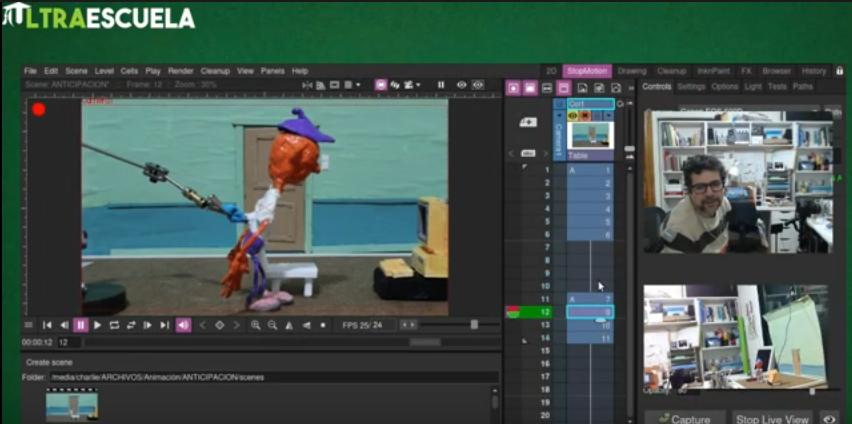Switch to the Drawing room tab
The height and width of the screenshot is (424, 852).
pos(632,71)
